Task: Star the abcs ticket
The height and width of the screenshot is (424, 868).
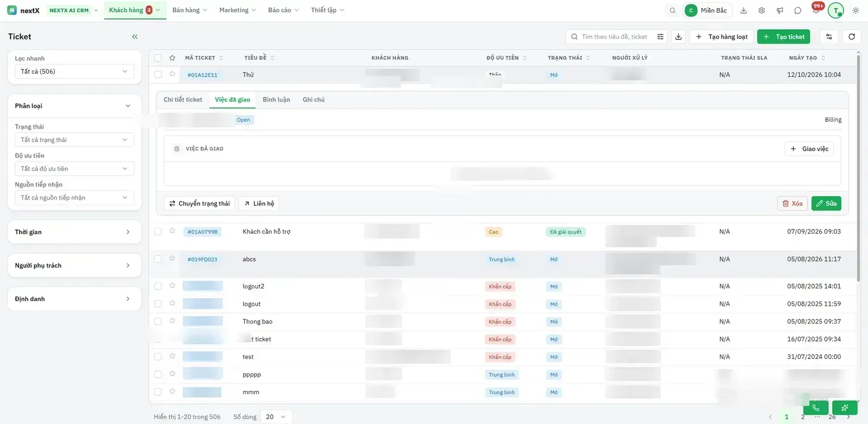Action: (x=172, y=259)
